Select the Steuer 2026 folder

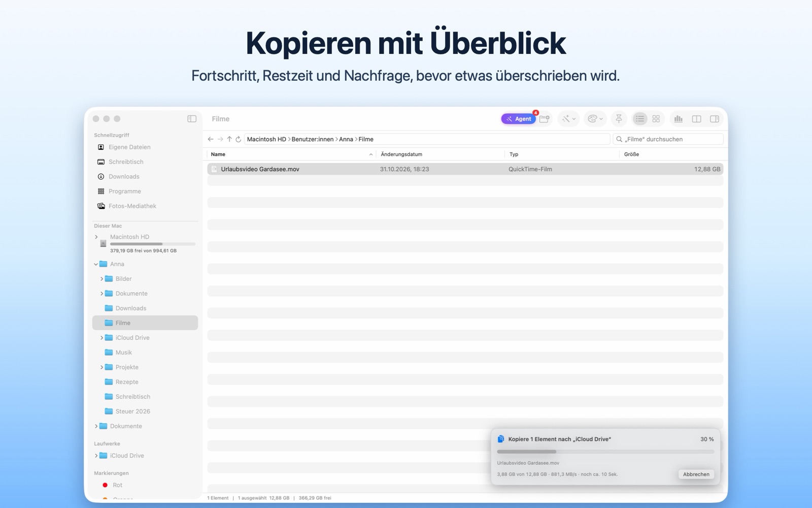(x=132, y=411)
